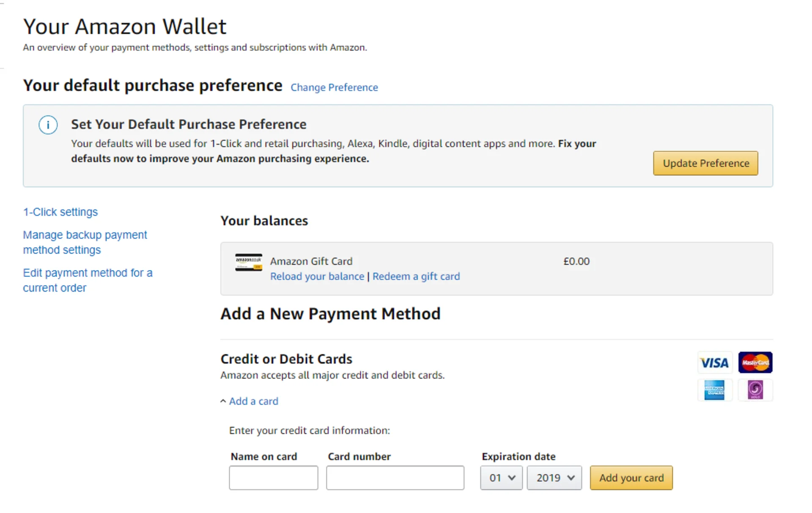Click the American Express logo
The width and height of the screenshot is (812, 513).
(715, 390)
